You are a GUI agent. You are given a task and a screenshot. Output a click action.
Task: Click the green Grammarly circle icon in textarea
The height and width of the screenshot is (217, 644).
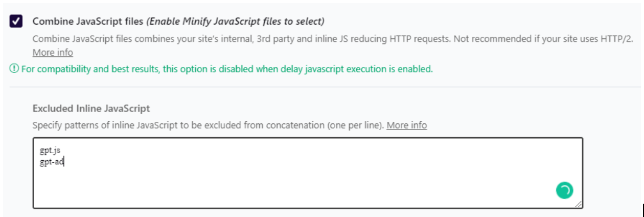(x=564, y=190)
